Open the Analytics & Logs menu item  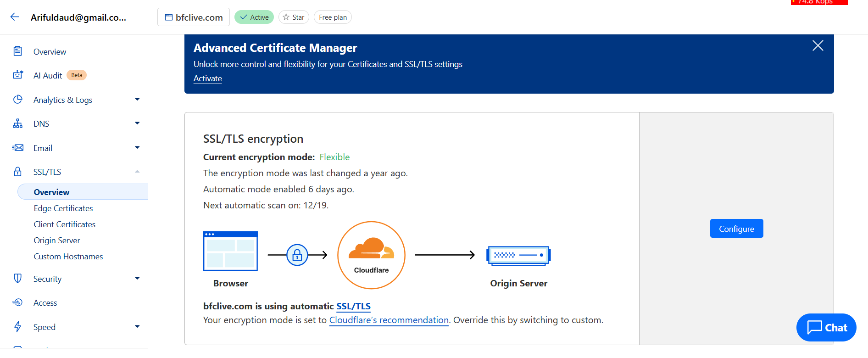[63, 100]
